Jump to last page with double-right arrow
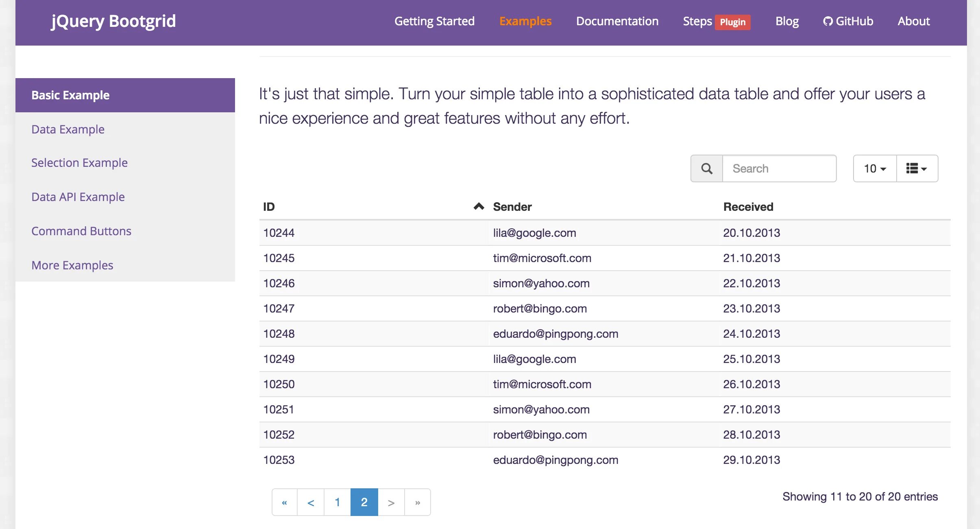 pyautogui.click(x=418, y=503)
